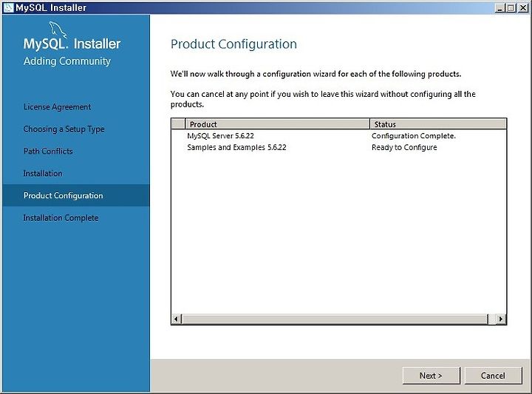Image resolution: width=532 pixels, height=394 pixels.
Task: Click the Next > button
Action: [x=431, y=376]
